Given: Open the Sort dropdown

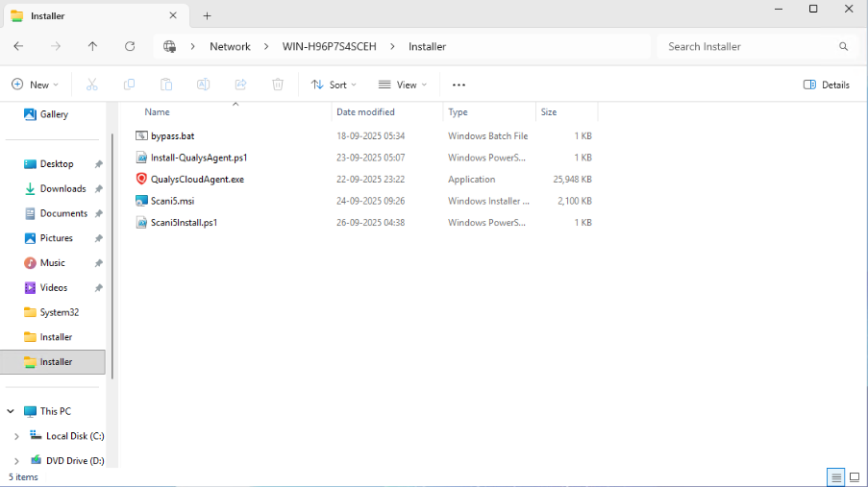Looking at the screenshot, I should pos(334,85).
